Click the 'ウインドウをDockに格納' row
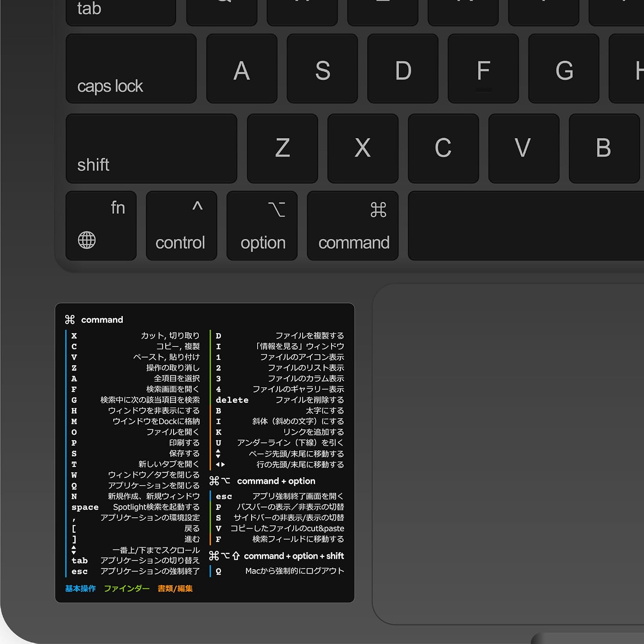Image resolution: width=644 pixels, height=644 pixels. coord(135,422)
